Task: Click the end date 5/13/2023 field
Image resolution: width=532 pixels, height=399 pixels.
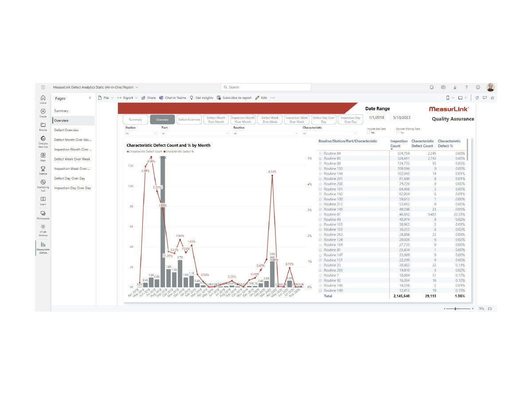Action: [x=402, y=118]
